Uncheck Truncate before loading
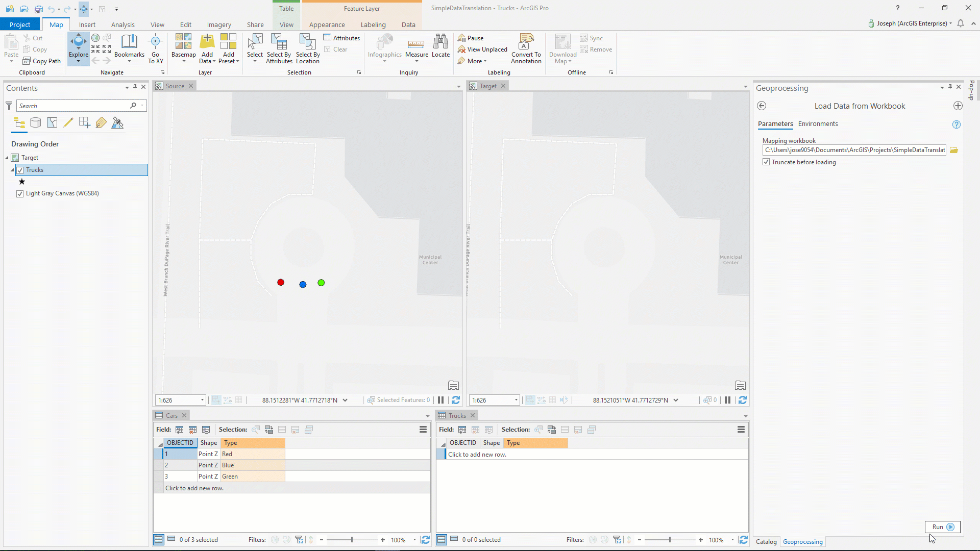This screenshot has height=551, width=980. [766, 162]
